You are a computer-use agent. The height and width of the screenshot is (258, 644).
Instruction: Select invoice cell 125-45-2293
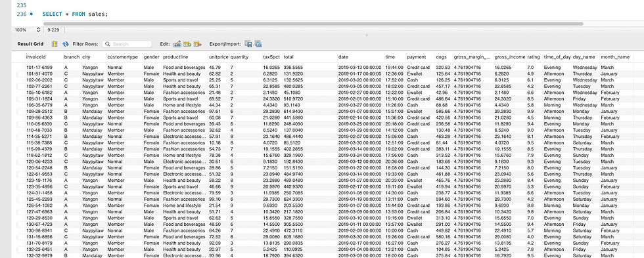39,200
